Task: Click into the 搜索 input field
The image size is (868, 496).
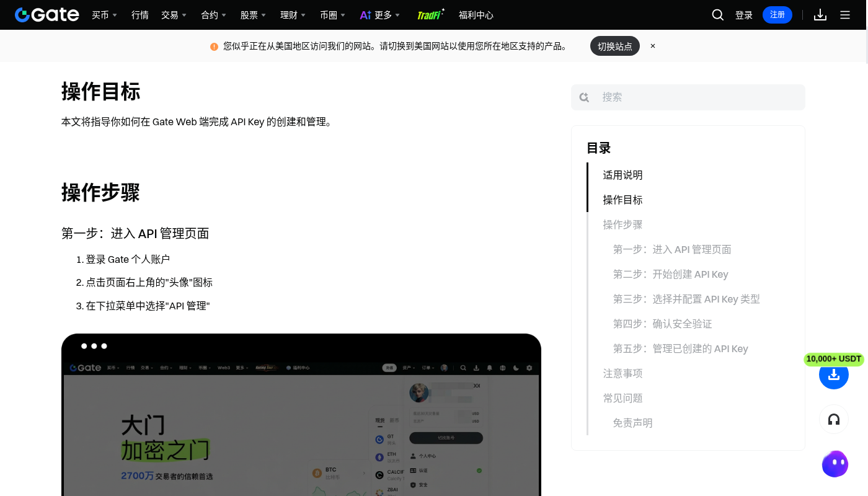Action: (688, 97)
